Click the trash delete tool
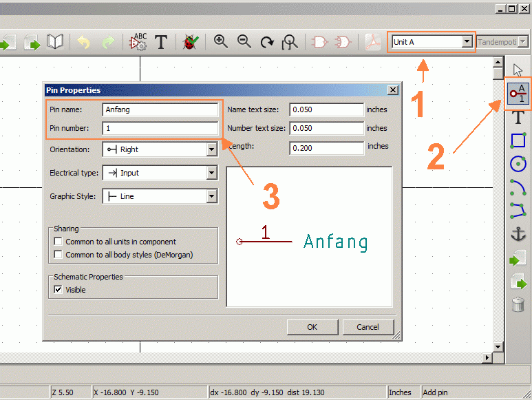 (x=518, y=304)
